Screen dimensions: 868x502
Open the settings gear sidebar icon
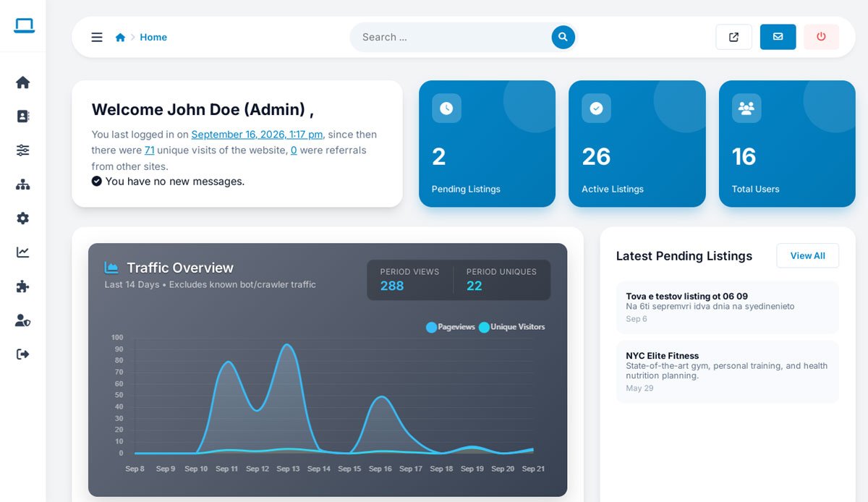click(23, 218)
